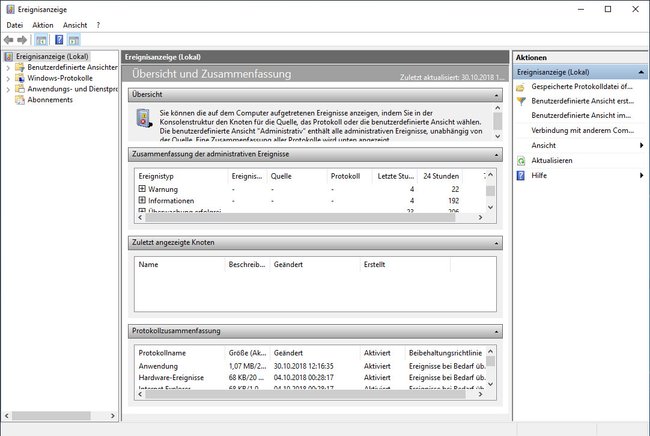The height and width of the screenshot is (436, 650).
Task: Expand Anwendungs- und Dienstprotokolle tree node
Action: (8, 89)
